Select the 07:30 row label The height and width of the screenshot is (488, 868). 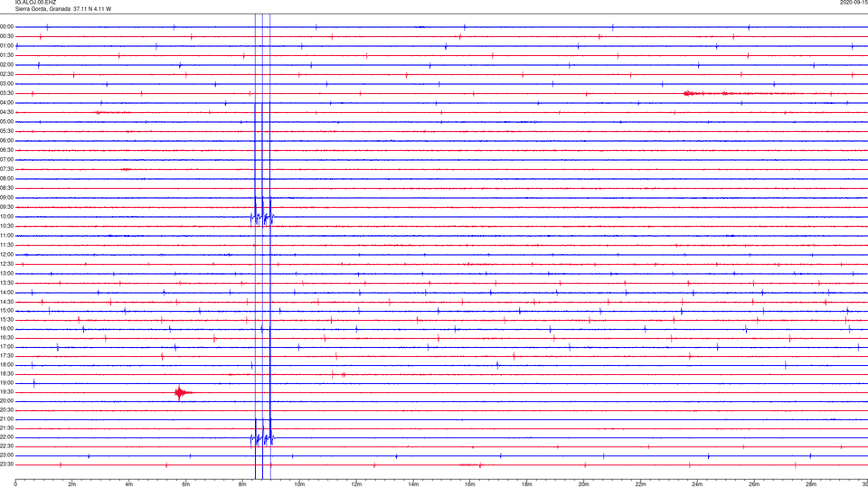7,169
